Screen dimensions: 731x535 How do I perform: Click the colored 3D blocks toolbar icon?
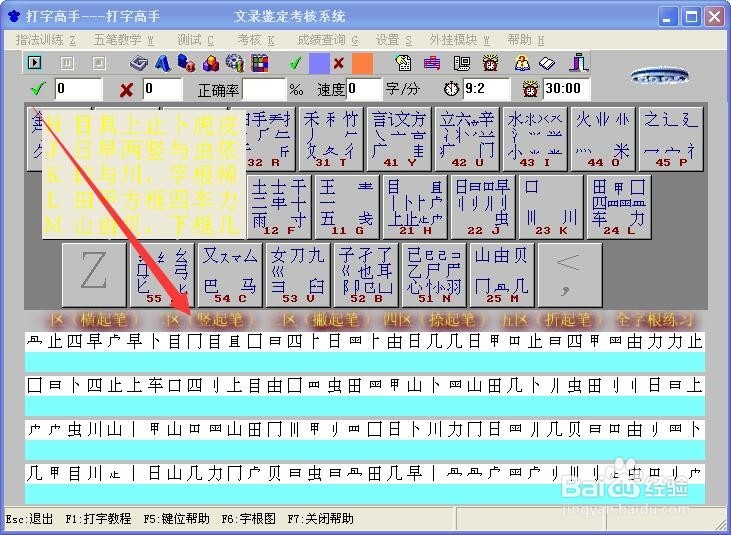(211, 63)
